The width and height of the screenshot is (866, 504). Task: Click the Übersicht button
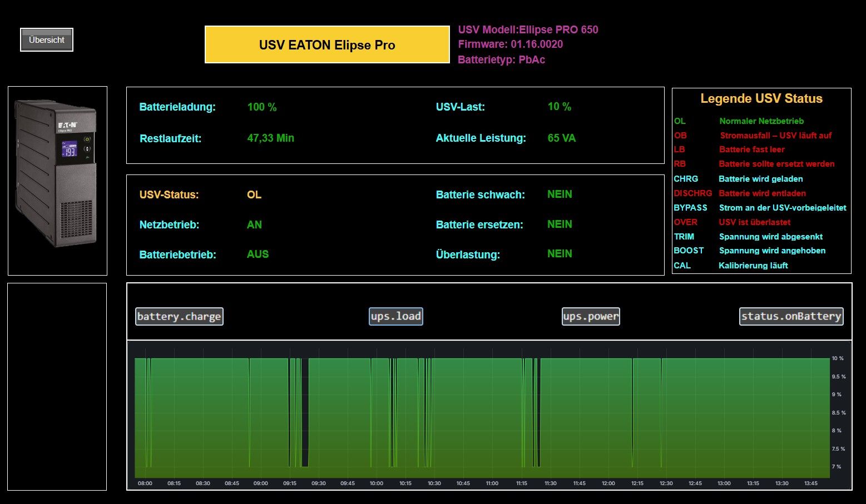(47, 40)
